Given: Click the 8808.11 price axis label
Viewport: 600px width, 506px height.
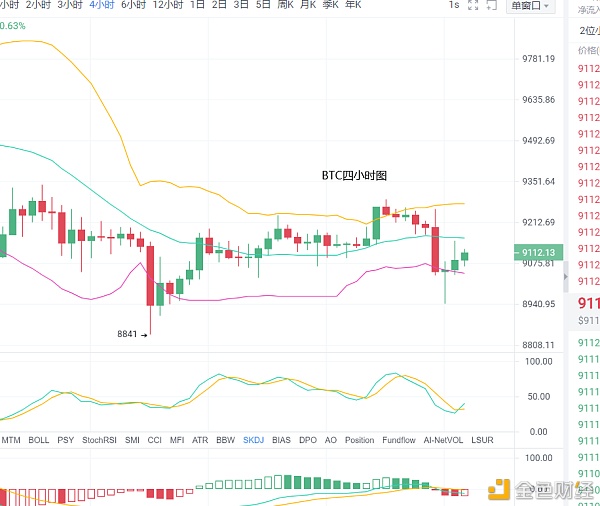Looking at the screenshot, I should (x=539, y=345).
